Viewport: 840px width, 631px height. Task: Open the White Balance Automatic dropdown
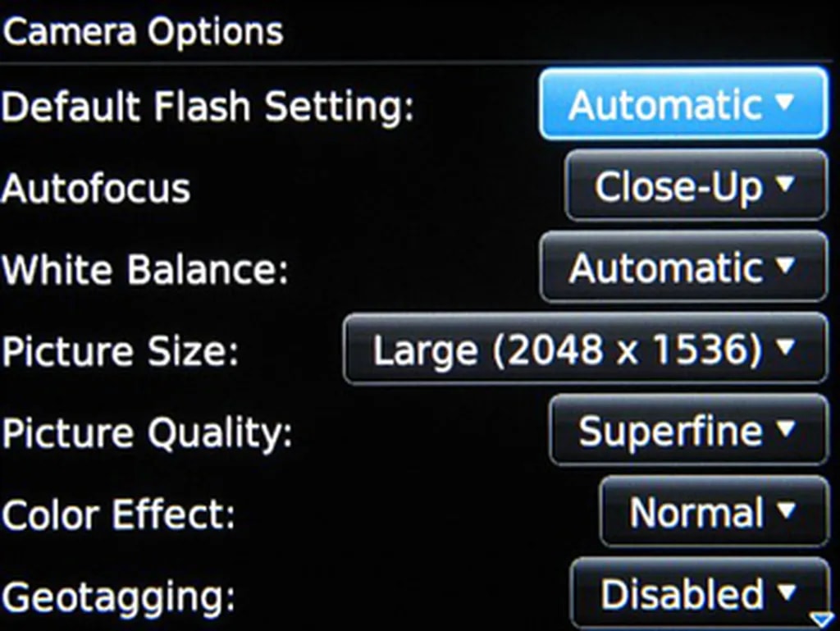(x=684, y=267)
